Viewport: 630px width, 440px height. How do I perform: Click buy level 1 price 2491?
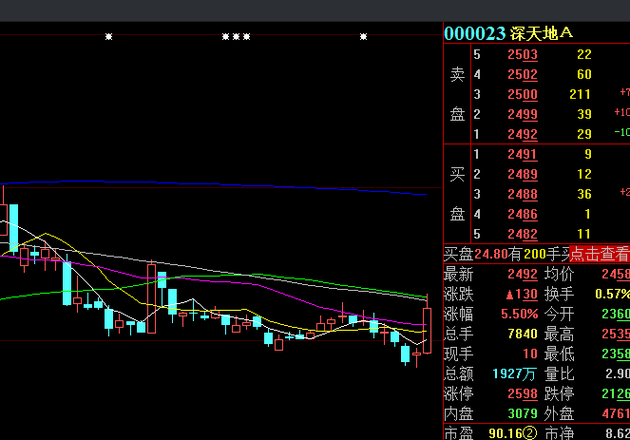coord(522,154)
